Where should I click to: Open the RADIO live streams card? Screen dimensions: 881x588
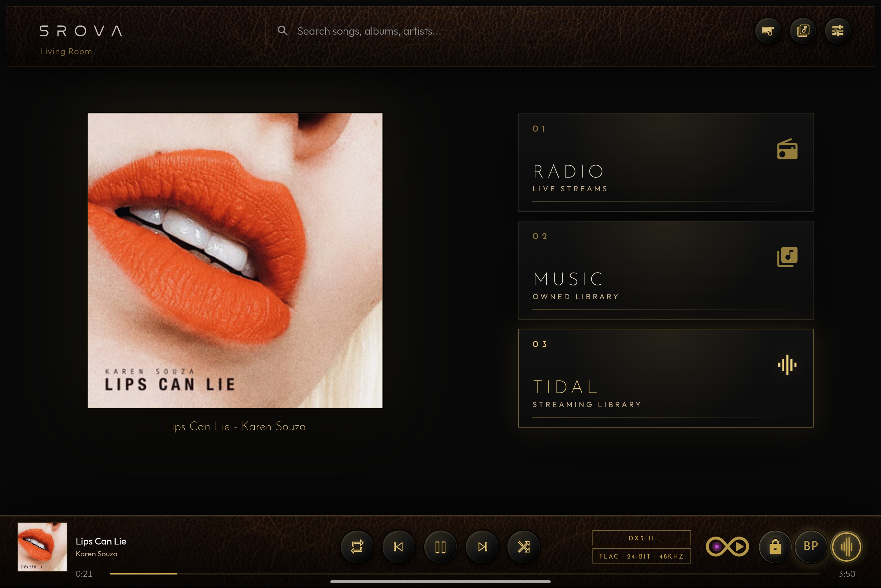tap(666, 162)
